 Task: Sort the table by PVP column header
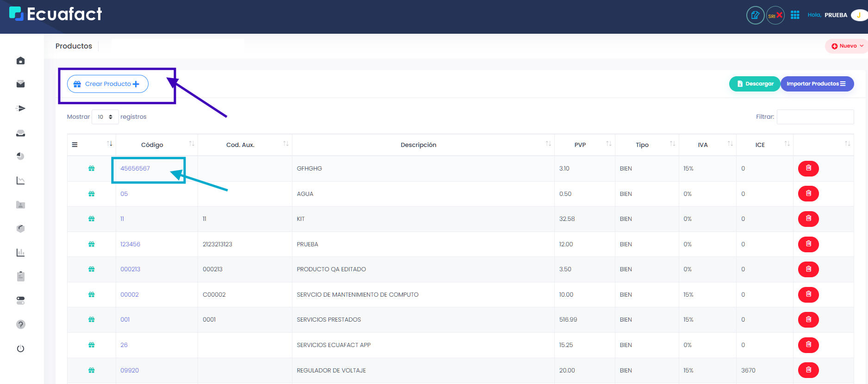580,145
